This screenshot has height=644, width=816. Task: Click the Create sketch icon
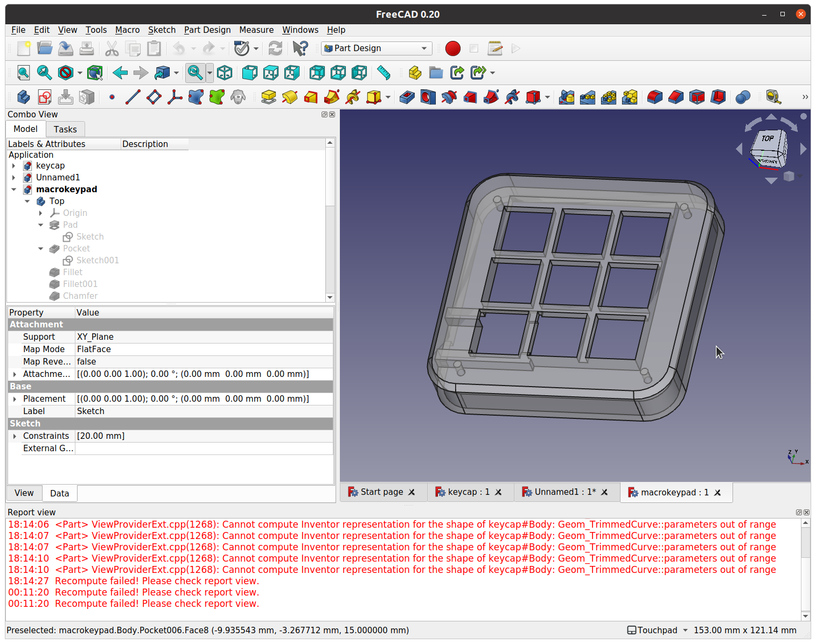point(45,97)
